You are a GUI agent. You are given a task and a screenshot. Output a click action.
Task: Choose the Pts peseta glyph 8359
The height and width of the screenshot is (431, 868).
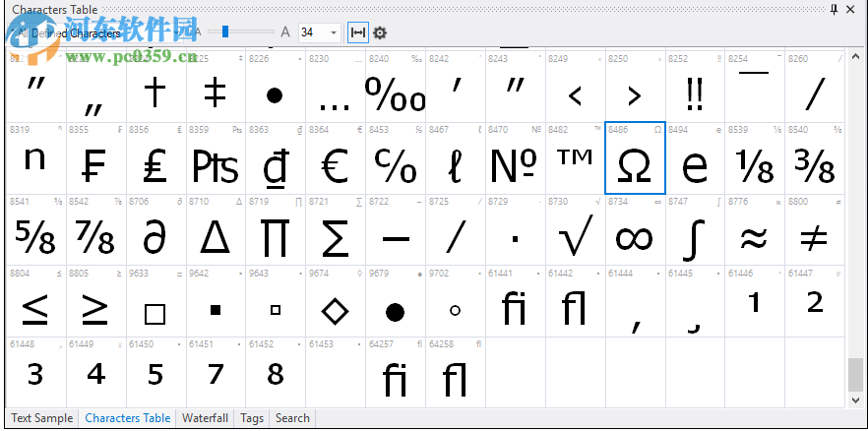[216, 157]
